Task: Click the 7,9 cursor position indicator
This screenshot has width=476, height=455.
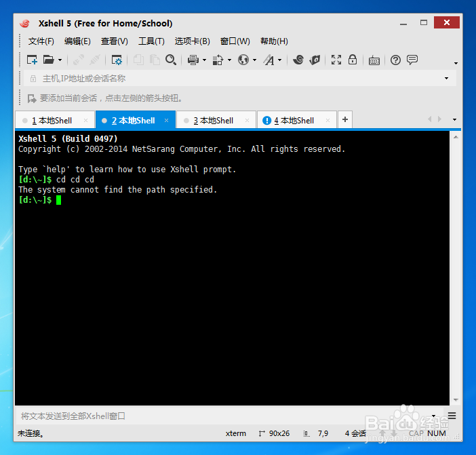Action: [323, 433]
